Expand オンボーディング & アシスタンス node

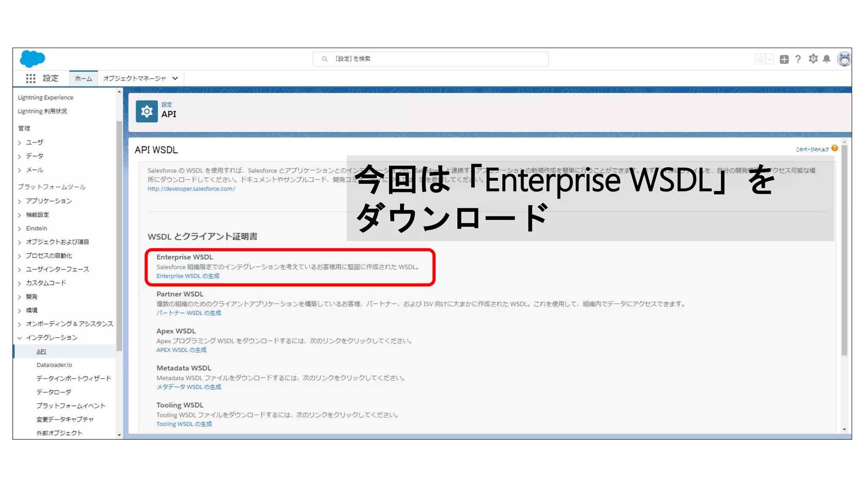tap(19, 324)
